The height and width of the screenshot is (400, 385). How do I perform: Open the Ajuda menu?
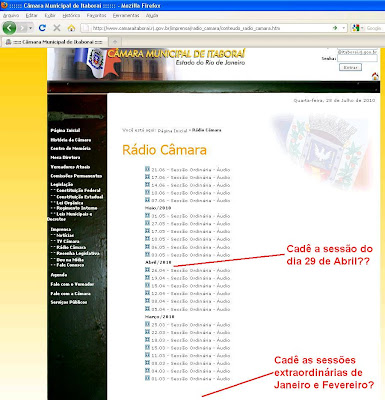152,15
